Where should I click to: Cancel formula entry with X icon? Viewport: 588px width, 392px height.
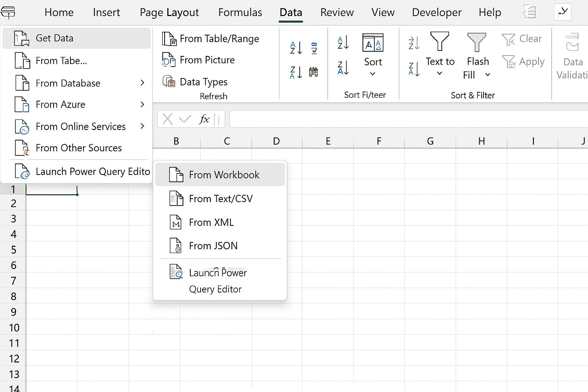coord(168,119)
